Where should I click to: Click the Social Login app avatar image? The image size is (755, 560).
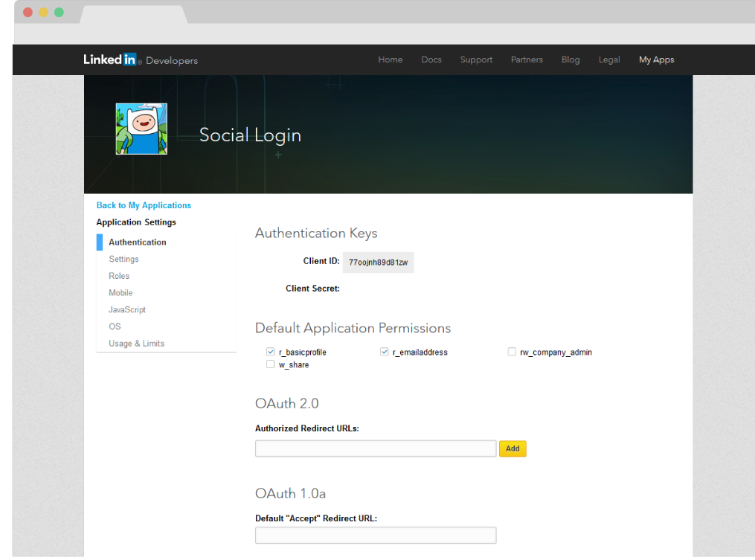141,129
